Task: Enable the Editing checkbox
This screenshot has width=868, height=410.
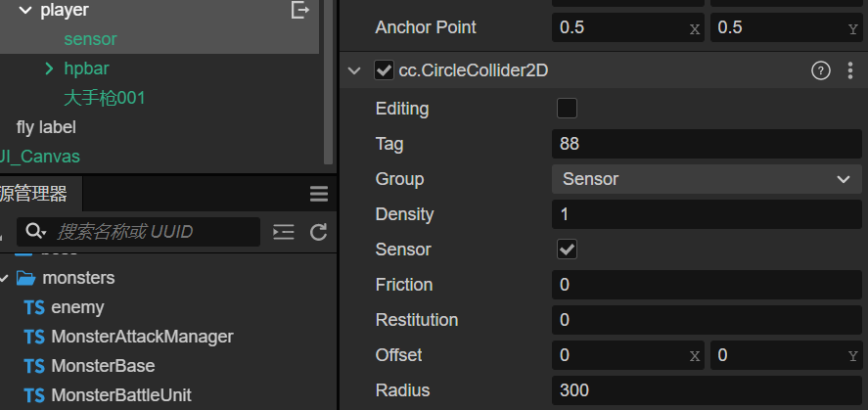Action: pyautogui.click(x=567, y=109)
